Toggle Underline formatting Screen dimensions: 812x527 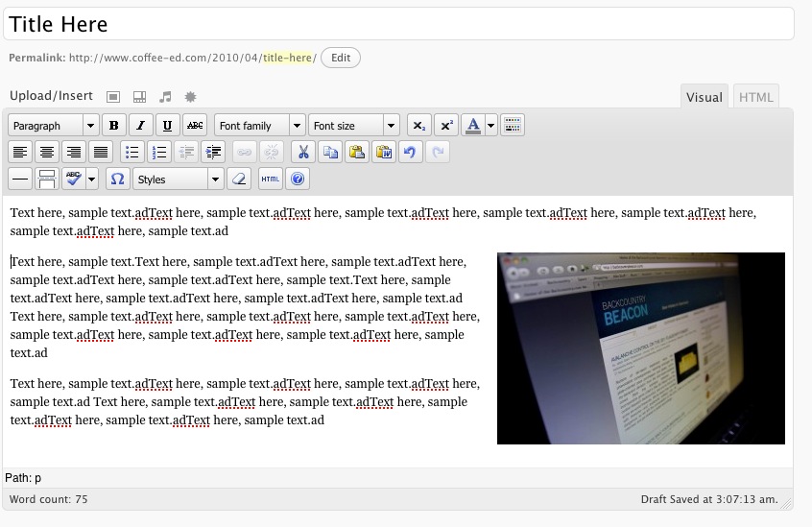(167, 126)
